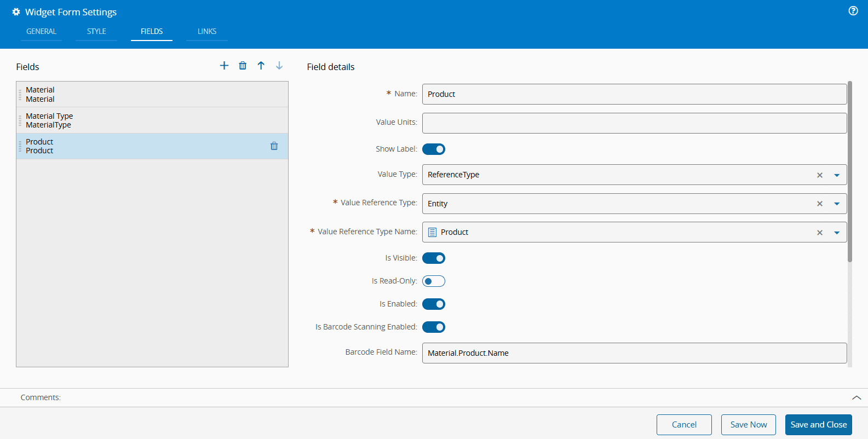
Task: Expand the Comments section chevron
Action: [x=856, y=398]
